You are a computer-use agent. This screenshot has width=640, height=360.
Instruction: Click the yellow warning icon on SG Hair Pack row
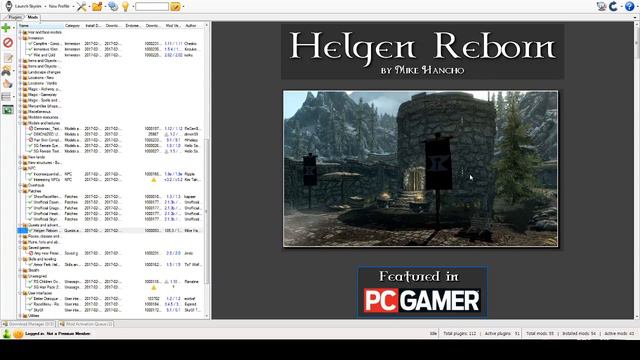(154, 287)
